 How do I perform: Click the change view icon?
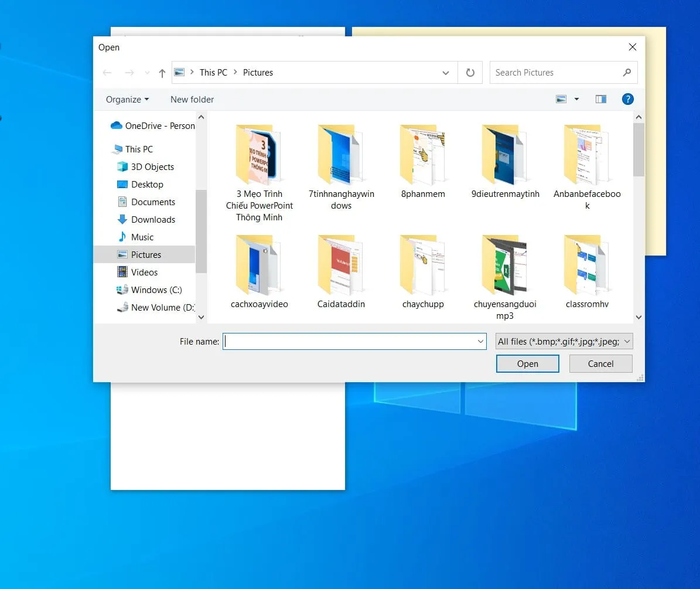(561, 99)
